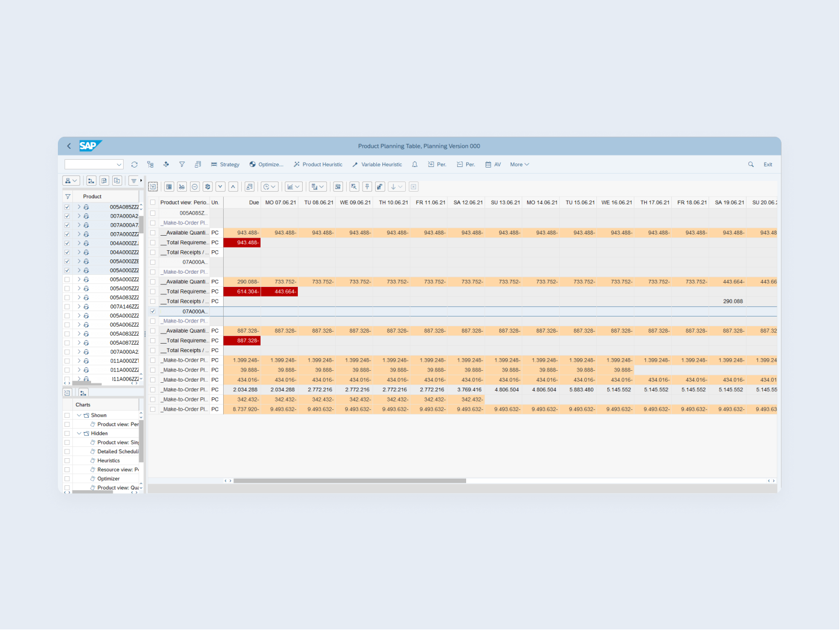The height and width of the screenshot is (630, 840).
Task: Click the dashed select-all box icon
Action: click(153, 187)
